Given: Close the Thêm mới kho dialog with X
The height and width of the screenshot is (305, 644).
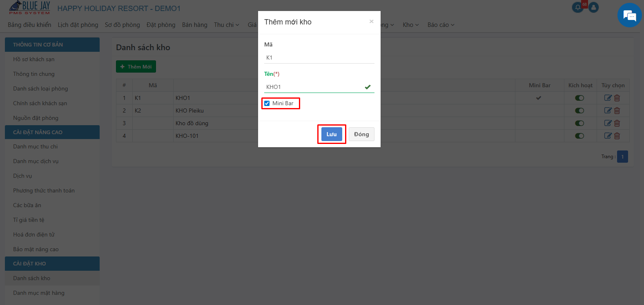Looking at the screenshot, I should coord(371,22).
